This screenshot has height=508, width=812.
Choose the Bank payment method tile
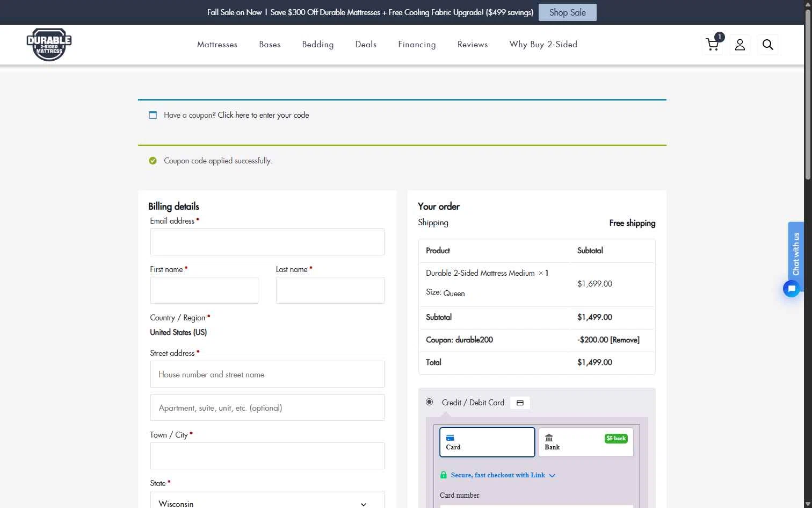tap(586, 442)
